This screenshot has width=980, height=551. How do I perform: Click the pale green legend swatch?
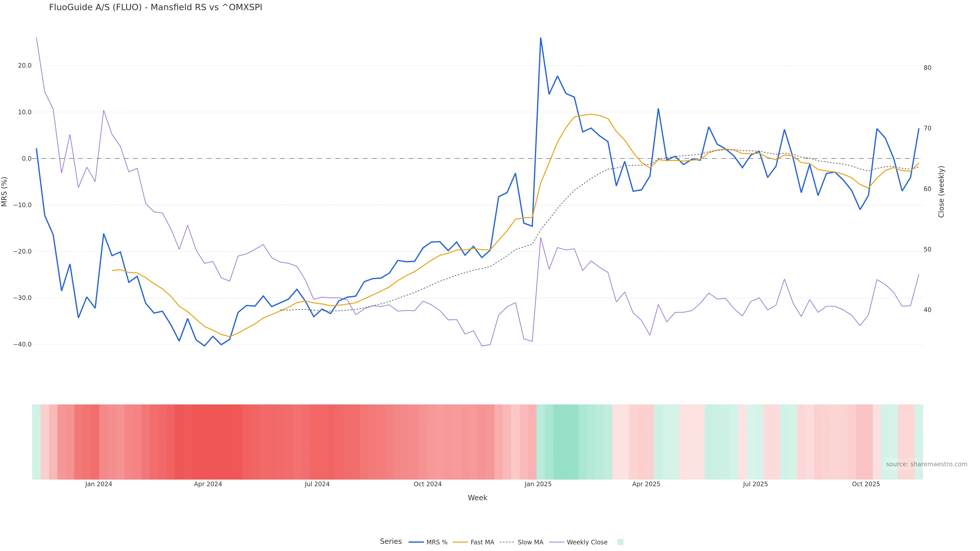(x=620, y=542)
